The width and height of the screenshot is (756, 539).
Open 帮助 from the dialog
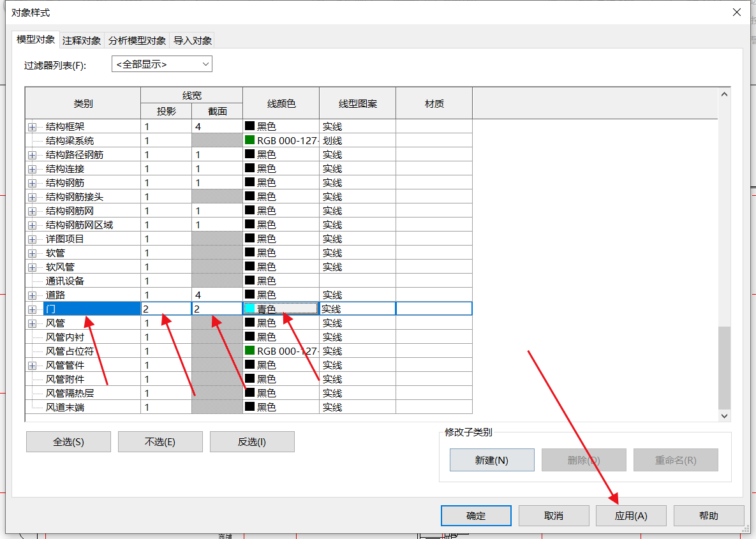pos(708,516)
